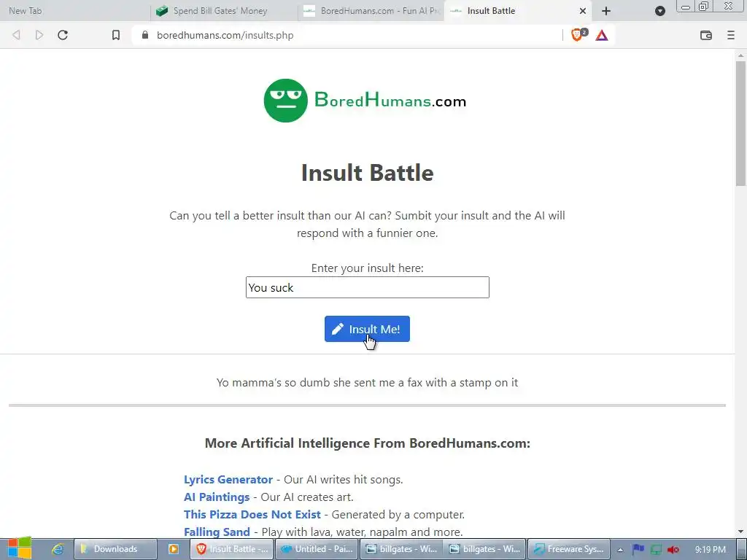The width and height of the screenshot is (747, 560).
Task: Open the This Pizza Does Not Exist link
Action: point(252,515)
